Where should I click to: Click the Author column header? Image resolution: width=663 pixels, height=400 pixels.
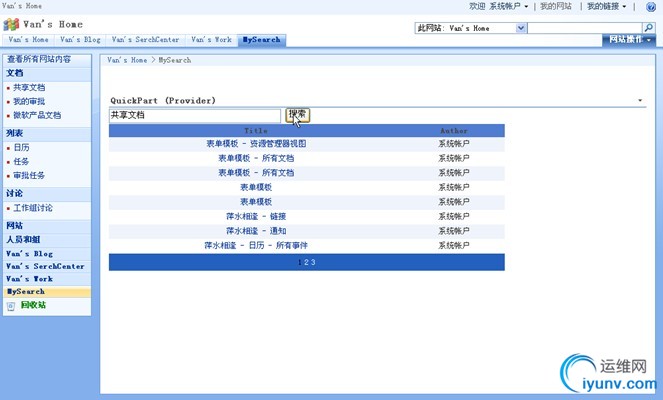point(454,131)
